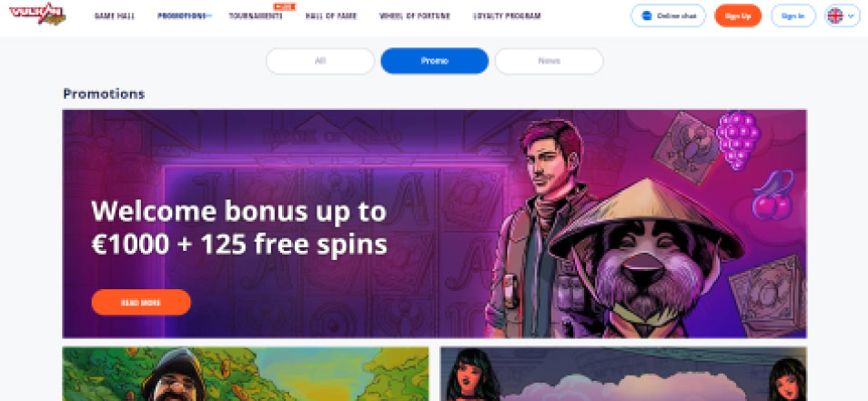Switch to the News filter tab
Image resolution: width=868 pixels, height=401 pixels.
[x=550, y=61]
